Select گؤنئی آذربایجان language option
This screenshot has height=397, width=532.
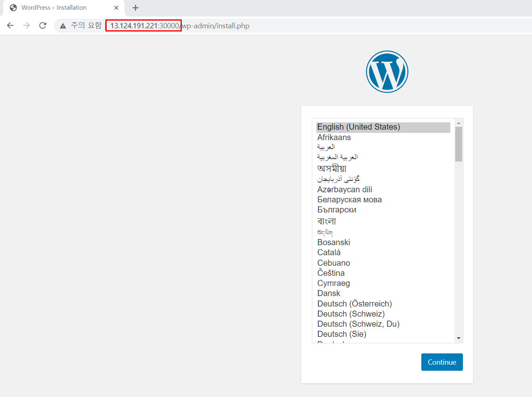[x=383, y=179]
